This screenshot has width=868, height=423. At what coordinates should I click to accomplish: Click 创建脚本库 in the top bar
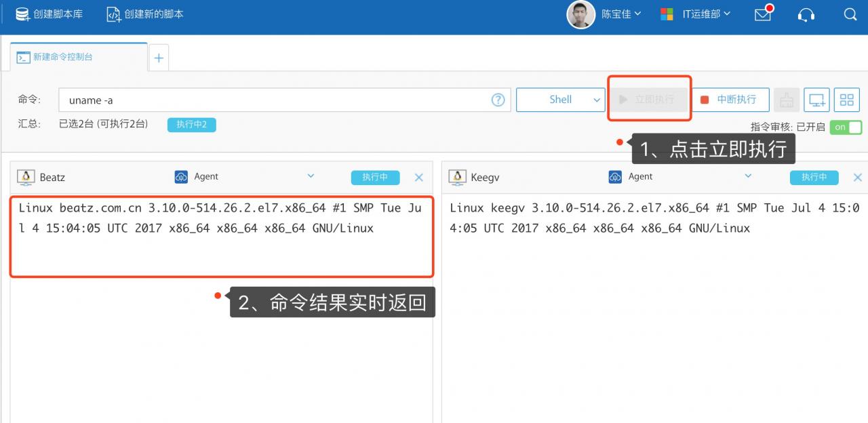point(50,14)
